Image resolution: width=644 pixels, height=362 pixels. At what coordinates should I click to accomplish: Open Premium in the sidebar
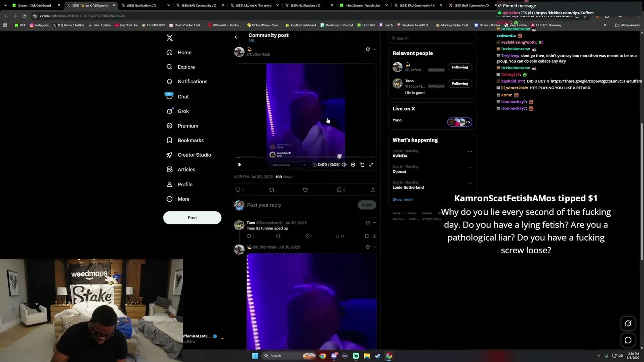tap(182, 126)
